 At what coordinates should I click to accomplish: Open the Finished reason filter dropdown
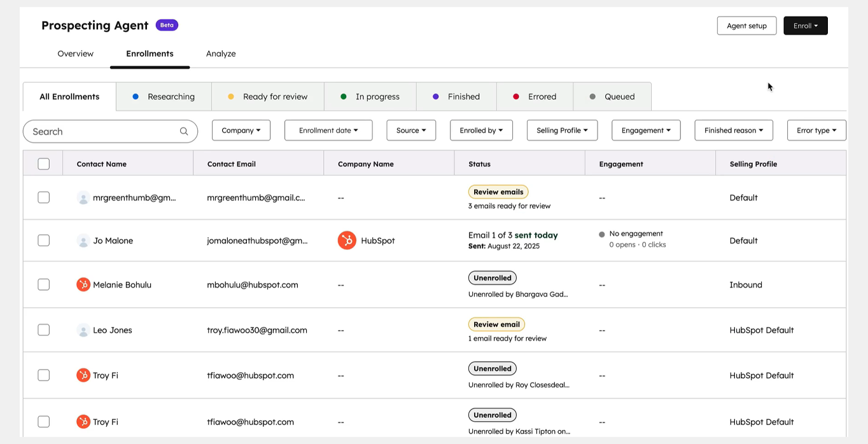733,130
